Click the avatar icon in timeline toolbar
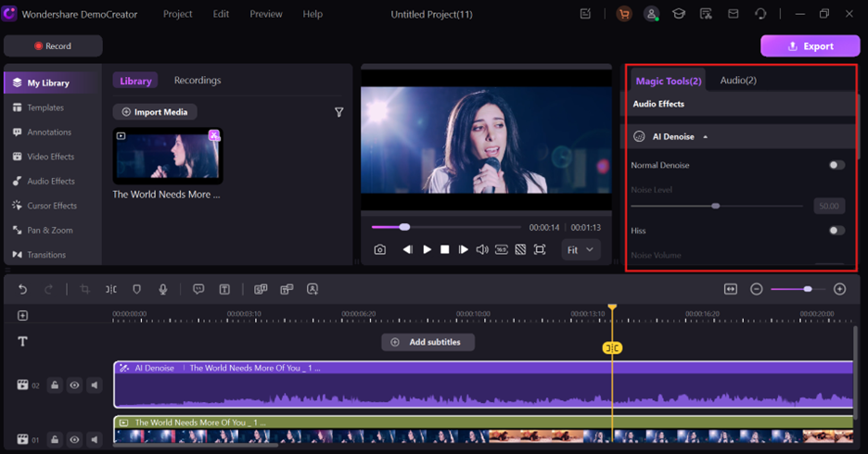The width and height of the screenshot is (868, 454). click(x=313, y=289)
